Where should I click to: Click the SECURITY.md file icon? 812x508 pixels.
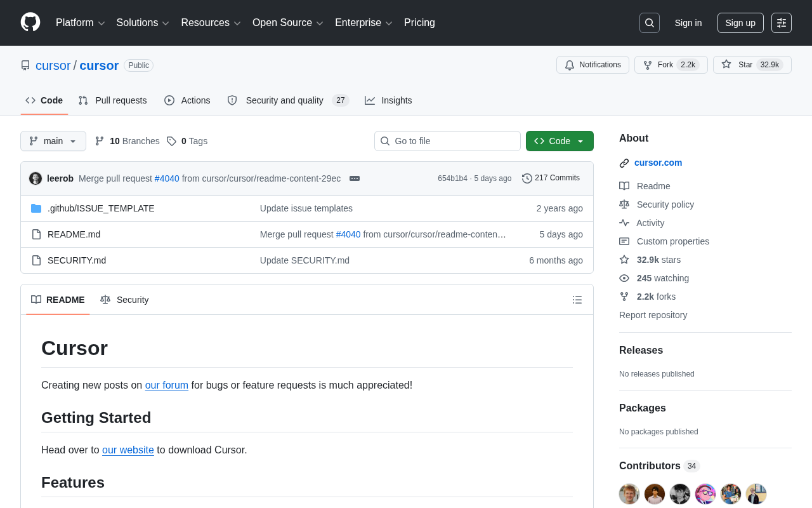[36, 260]
